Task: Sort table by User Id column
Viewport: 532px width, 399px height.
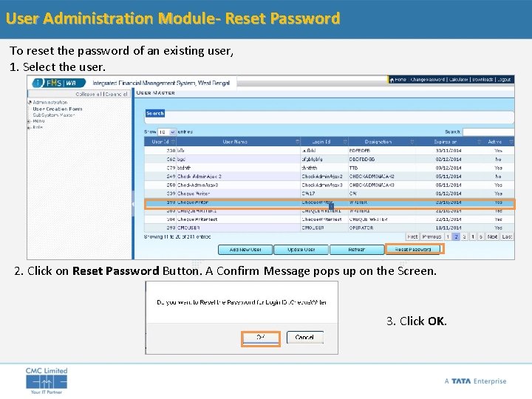Action: click(160, 142)
